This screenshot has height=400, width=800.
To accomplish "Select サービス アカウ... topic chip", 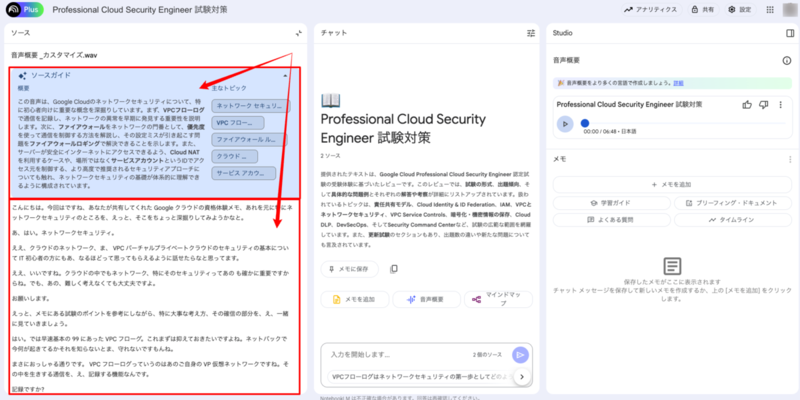I will coord(243,173).
